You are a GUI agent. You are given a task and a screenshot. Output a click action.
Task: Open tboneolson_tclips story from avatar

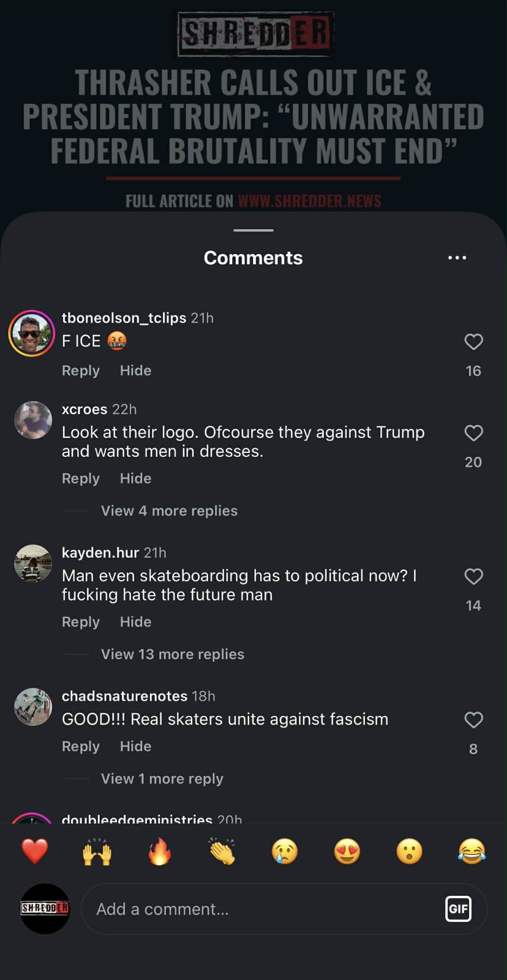click(x=32, y=333)
